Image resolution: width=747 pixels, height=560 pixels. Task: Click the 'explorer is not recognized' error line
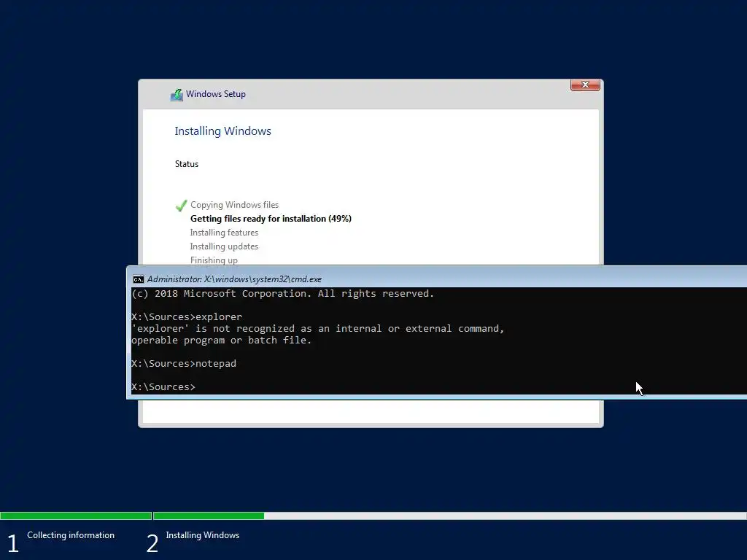click(x=318, y=329)
